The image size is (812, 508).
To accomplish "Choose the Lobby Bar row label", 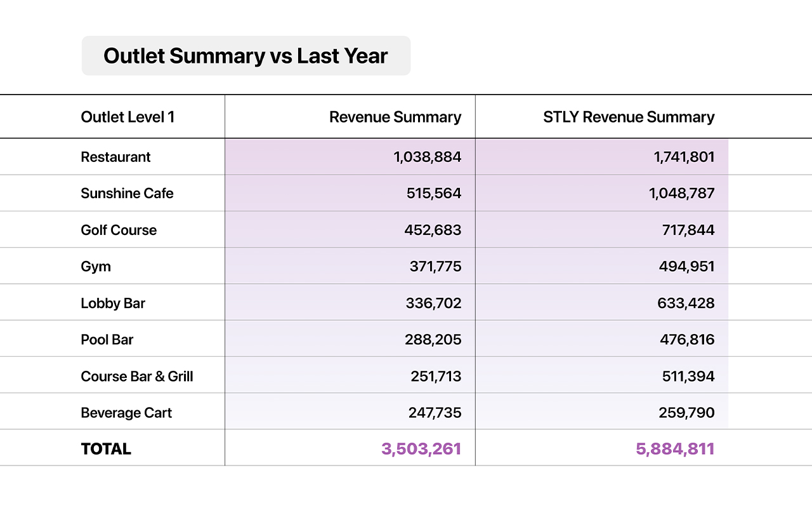I will coord(113,303).
